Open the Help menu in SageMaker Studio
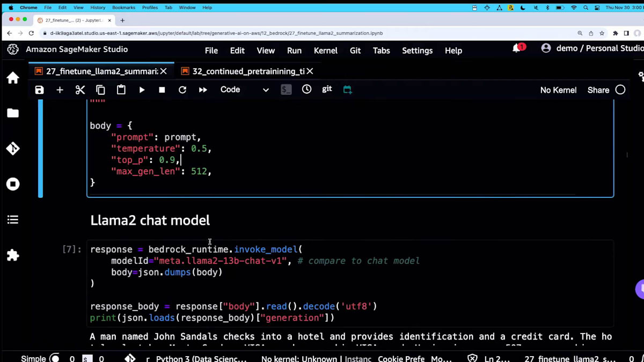Viewport: 644px width, 362px height. (x=453, y=50)
